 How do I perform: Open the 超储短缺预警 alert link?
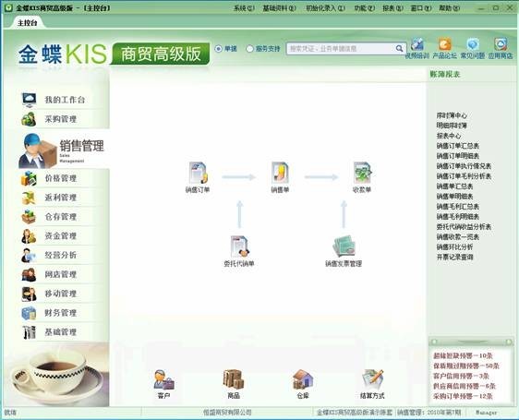(x=463, y=355)
